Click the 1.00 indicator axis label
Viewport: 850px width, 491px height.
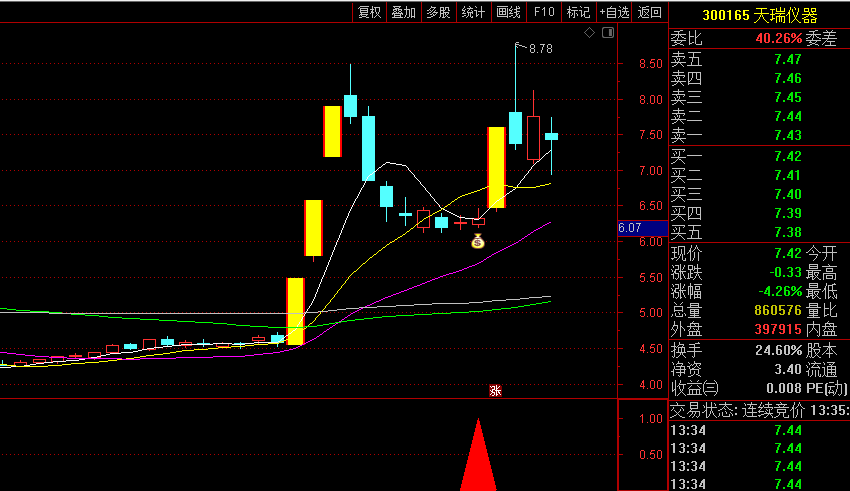(651, 419)
